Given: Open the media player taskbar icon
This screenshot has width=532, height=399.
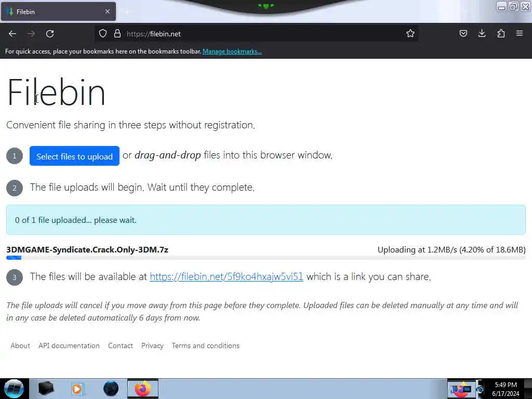Looking at the screenshot, I should (x=77, y=389).
